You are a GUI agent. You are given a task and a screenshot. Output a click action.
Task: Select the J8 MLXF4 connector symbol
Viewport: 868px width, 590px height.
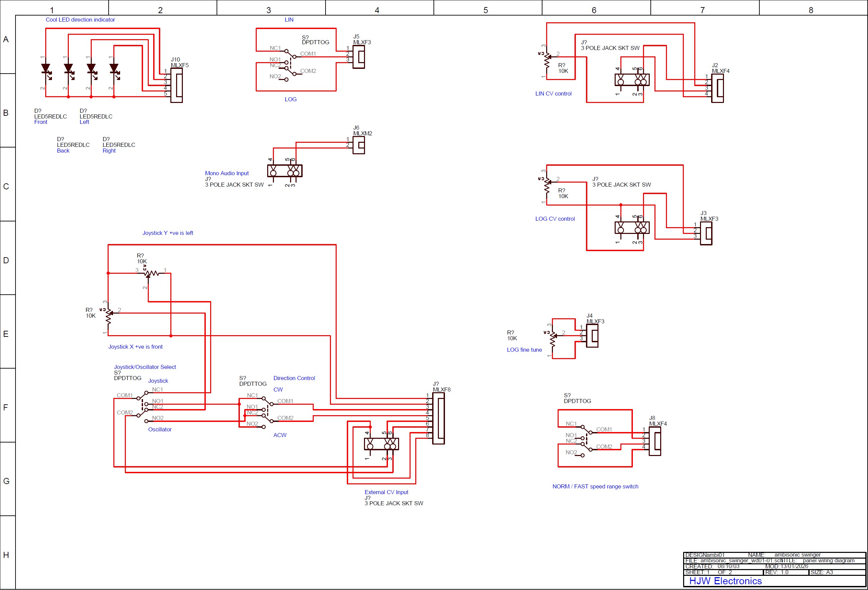coord(655,441)
